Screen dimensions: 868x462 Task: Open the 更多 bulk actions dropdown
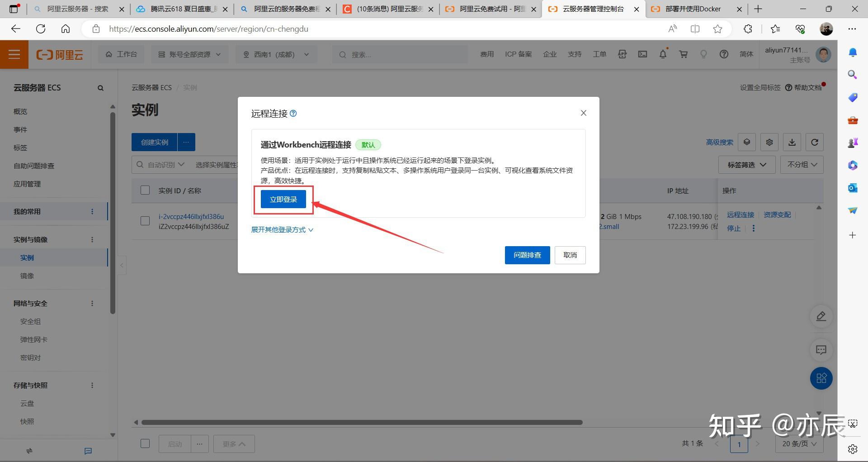pyautogui.click(x=234, y=444)
